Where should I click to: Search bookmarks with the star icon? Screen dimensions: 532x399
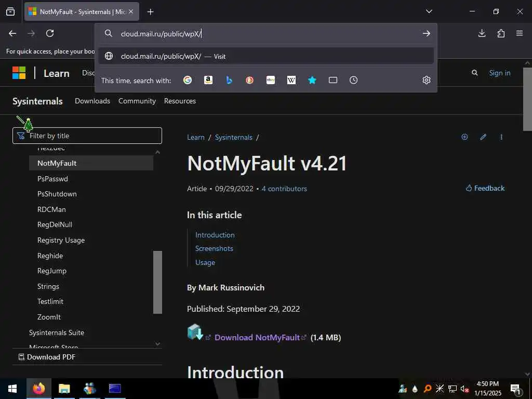(x=312, y=80)
